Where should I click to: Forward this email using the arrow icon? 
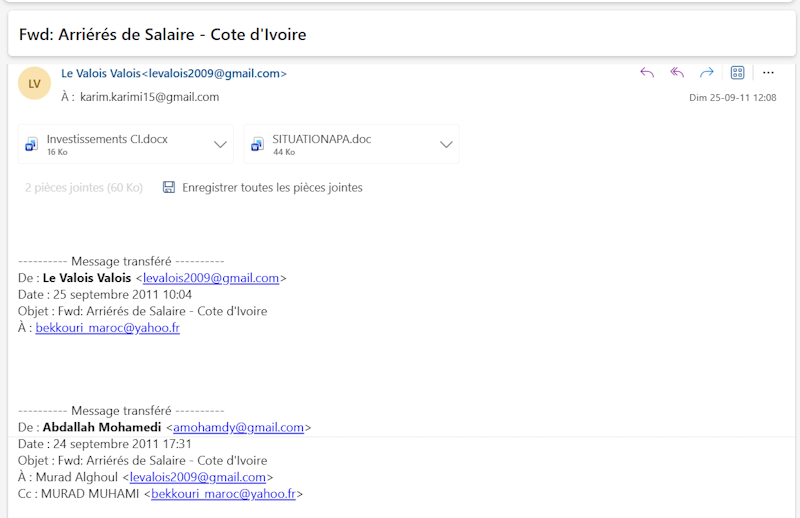point(707,72)
